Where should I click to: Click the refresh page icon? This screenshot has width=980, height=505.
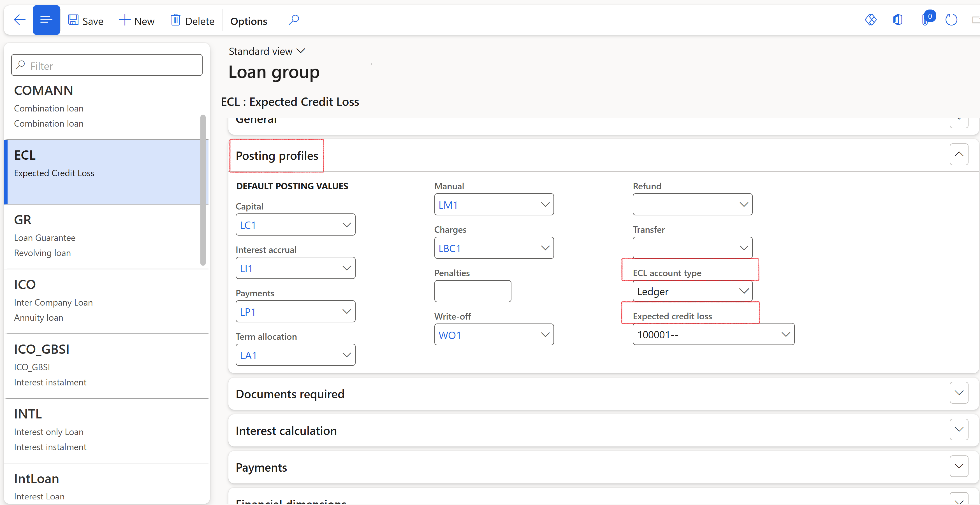[x=951, y=20]
